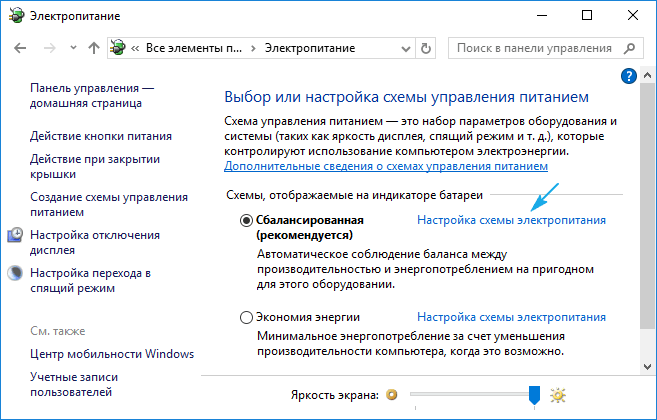This screenshot has height=420, width=657.
Task: Expand breadcrumb chevron before Электропитание
Action: coord(253,47)
